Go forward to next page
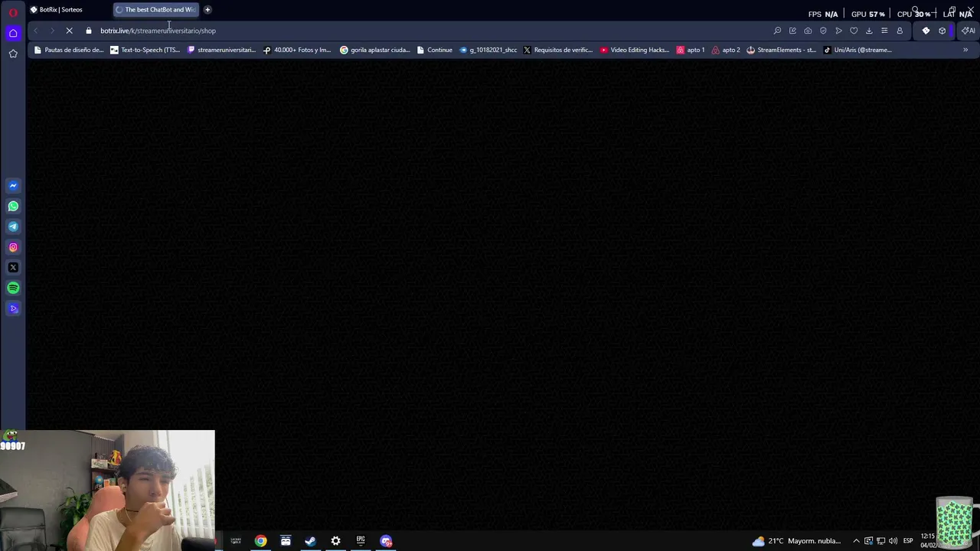980x551 pixels. [x=52, y=31]
